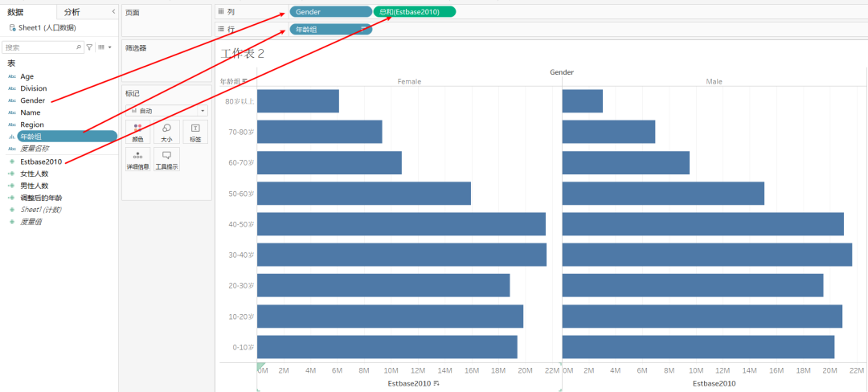Switch to the 分析 (Analytics) tab
This screenshot has height=392, width=868.
pyautogui.click(x=72, y=12)
